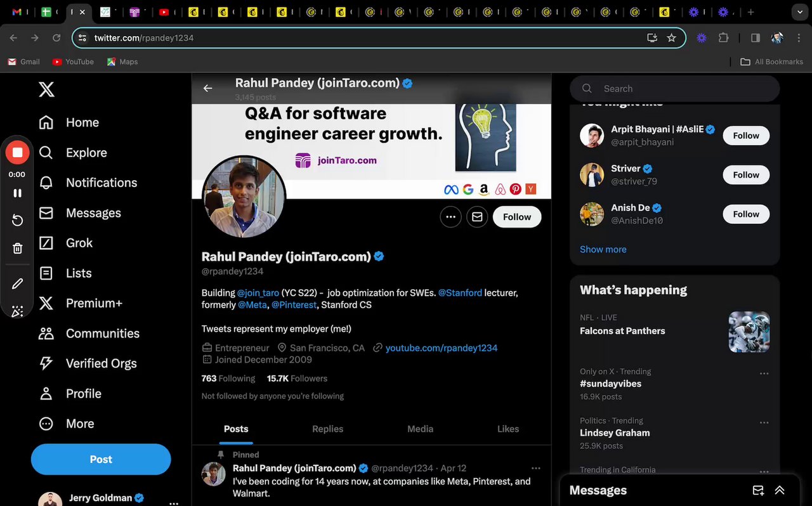Open the More menu in sidebar
This screenshot has height=506, width=812.
point(66,424)
